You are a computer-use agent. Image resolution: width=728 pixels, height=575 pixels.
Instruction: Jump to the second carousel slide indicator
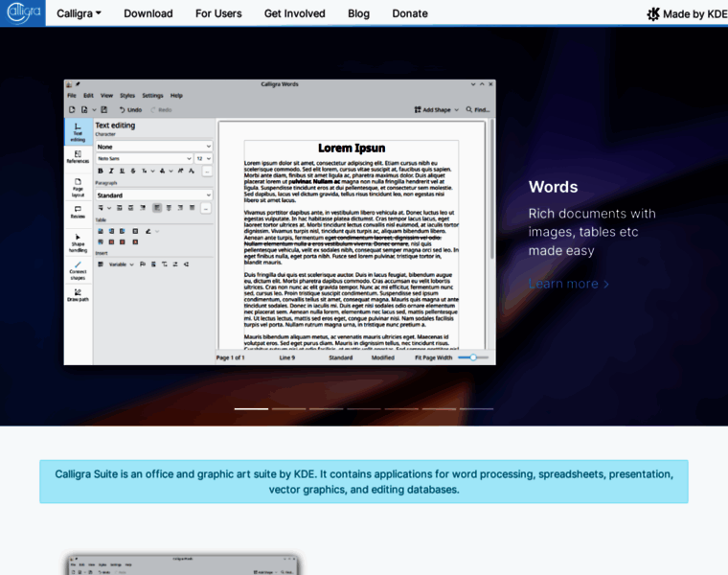coord(288,408)
